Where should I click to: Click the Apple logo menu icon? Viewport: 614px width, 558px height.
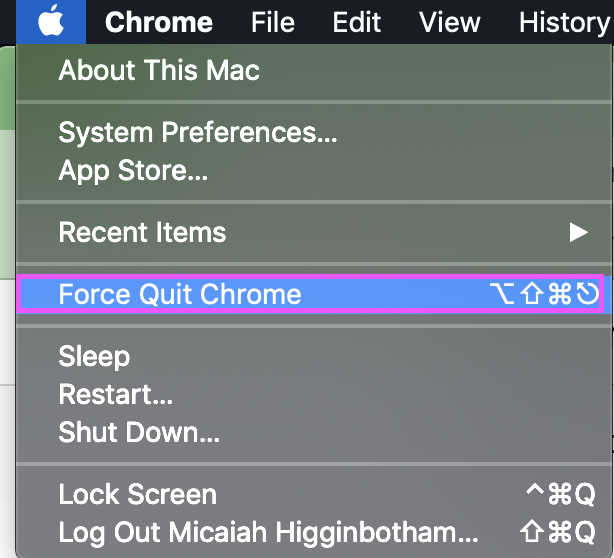pos(50,21)
